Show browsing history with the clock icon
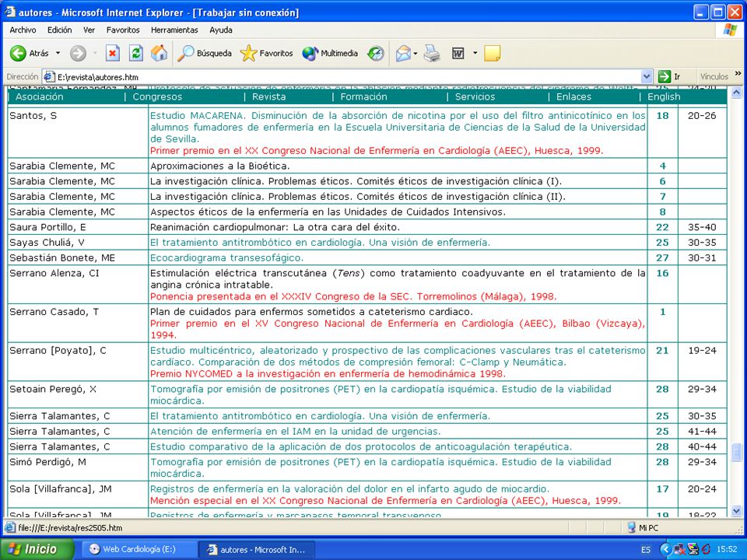The image size is (747, 560). [x=376, y=54]
